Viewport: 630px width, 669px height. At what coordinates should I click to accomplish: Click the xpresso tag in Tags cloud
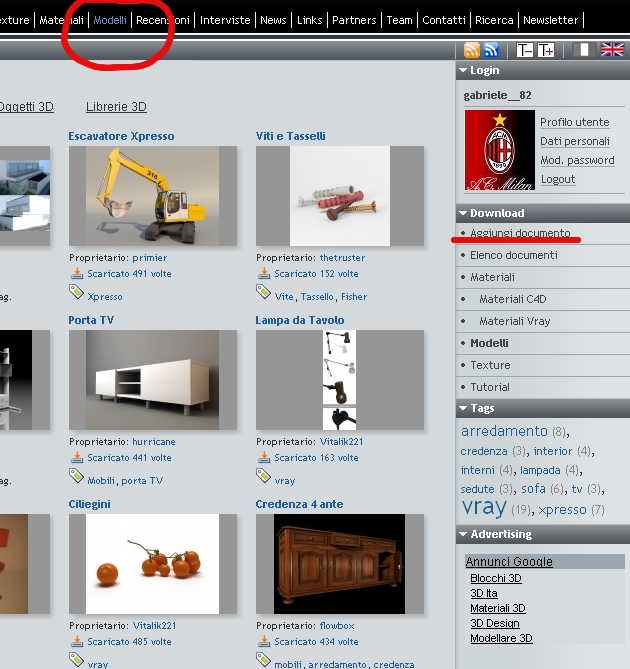[x=562, y=509]
